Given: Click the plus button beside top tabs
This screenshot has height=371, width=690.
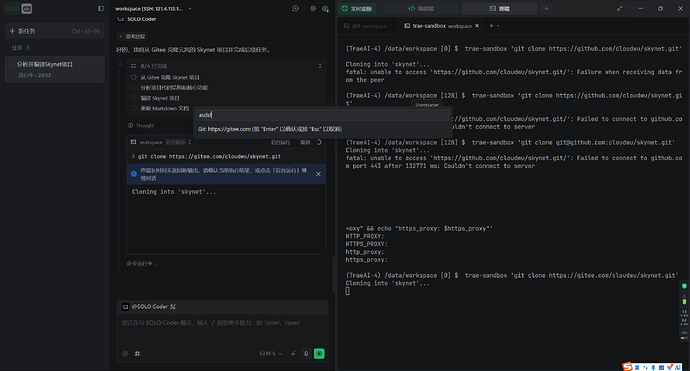Looking at the screenshot, I should [546, 8].
